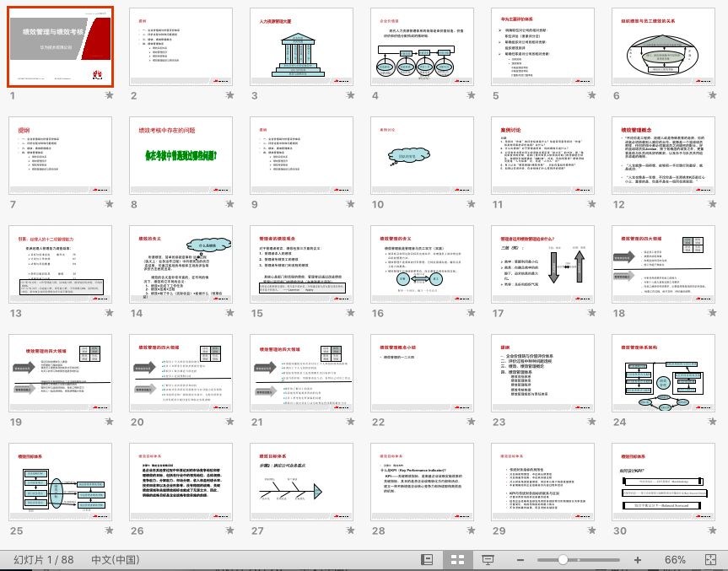This screenshot has height=571, width=728.
Task: Click the zoom out minus button
Action: [x=519, y=559]
